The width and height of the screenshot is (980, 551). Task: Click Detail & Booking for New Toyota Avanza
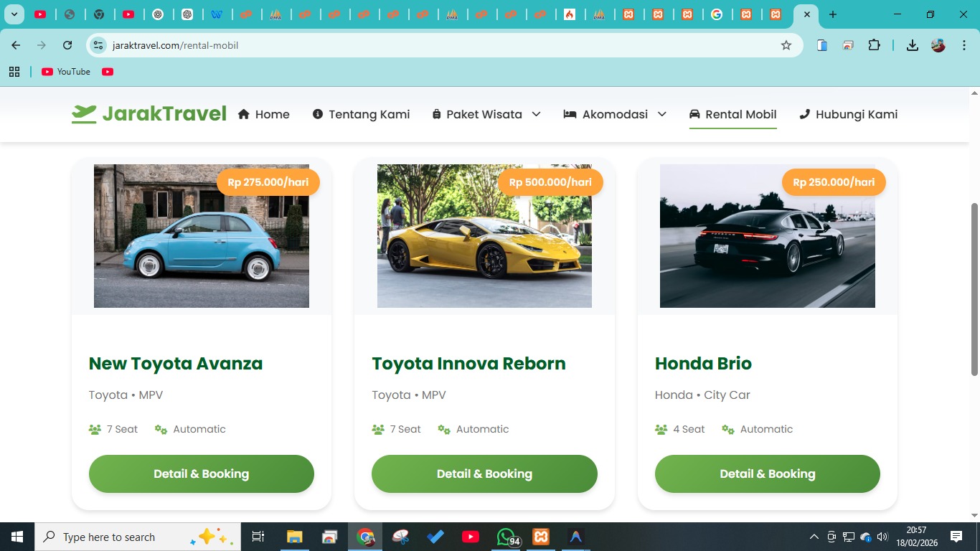[201, 474]
